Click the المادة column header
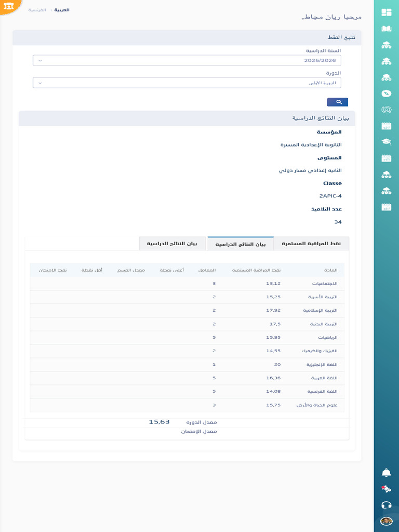The height and width of the screenshot is (532, 399). [330, 270]
